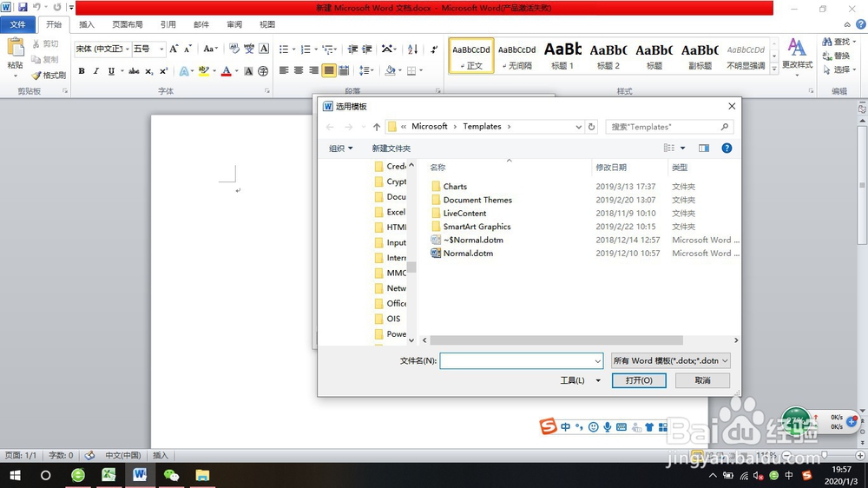Click the Shading paint bucket icon

(391, 70)
